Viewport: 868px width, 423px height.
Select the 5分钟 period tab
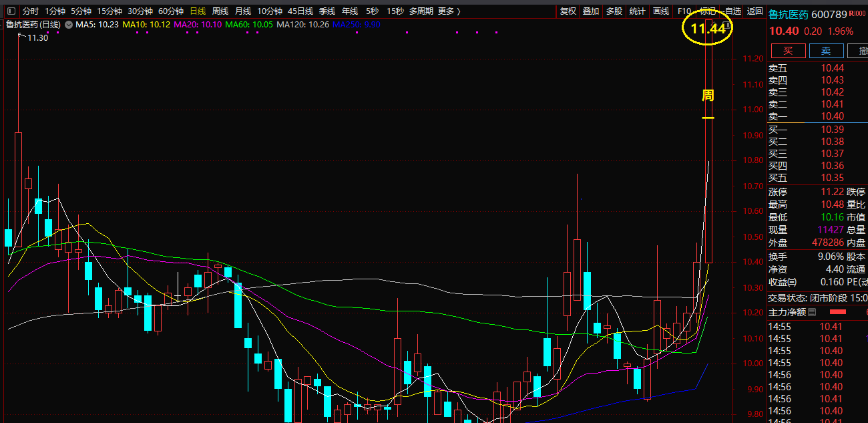pos(81,11)
